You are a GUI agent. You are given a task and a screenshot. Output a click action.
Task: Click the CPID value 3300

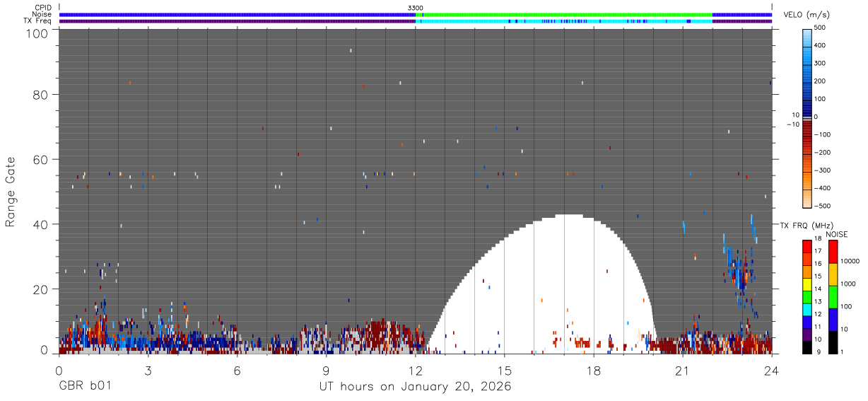(416, 8)
